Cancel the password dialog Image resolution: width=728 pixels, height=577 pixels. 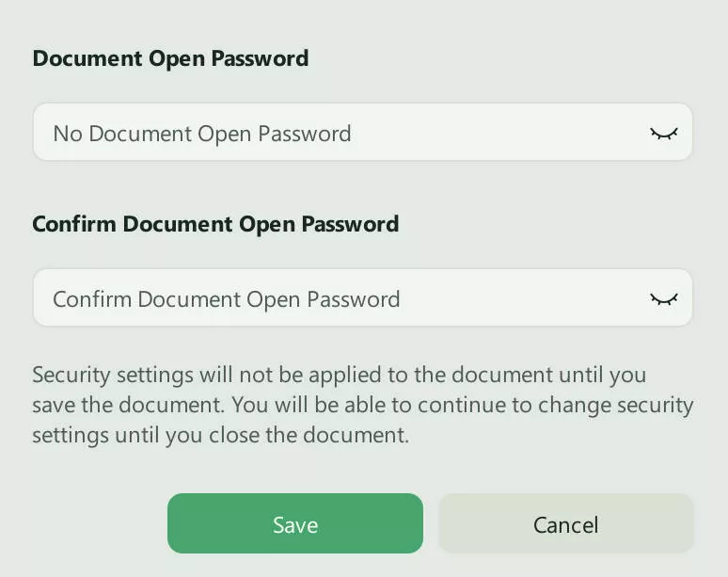click(565, 524)
